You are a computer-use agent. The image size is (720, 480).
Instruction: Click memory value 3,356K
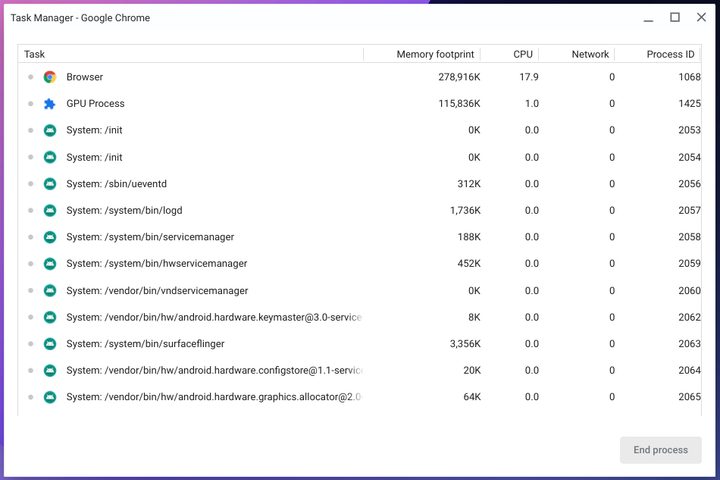point(465,344)
